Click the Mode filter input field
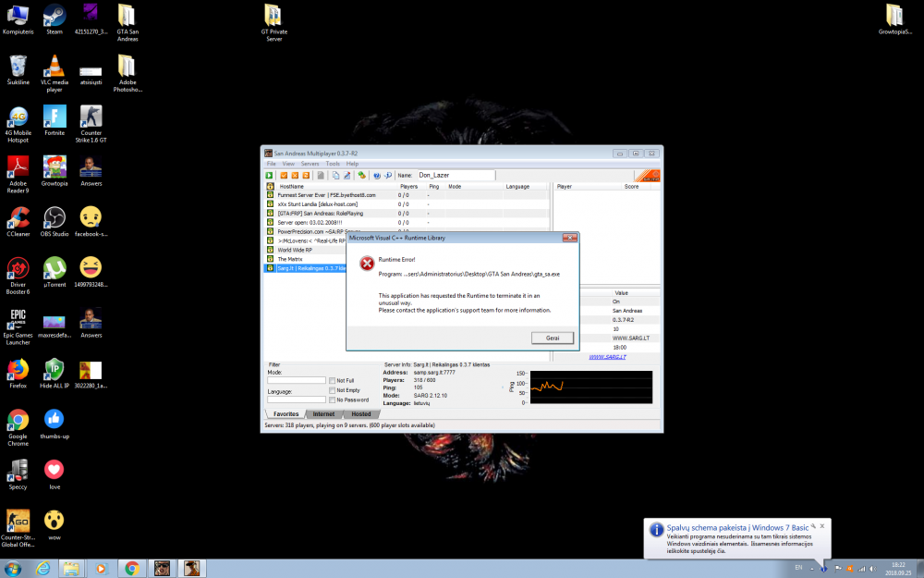This screenshot has height=578, width=924. click(x=297, y=380)
